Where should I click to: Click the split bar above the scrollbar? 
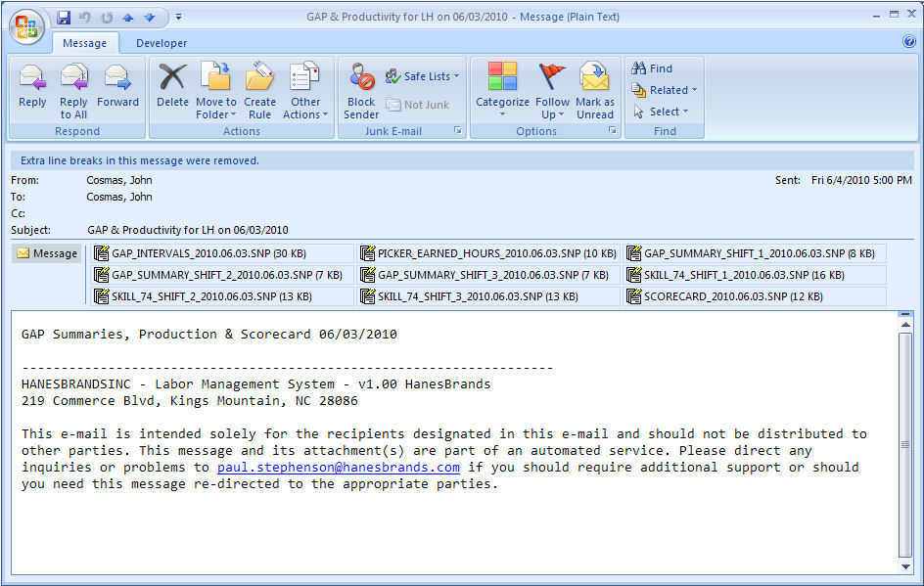905,314
